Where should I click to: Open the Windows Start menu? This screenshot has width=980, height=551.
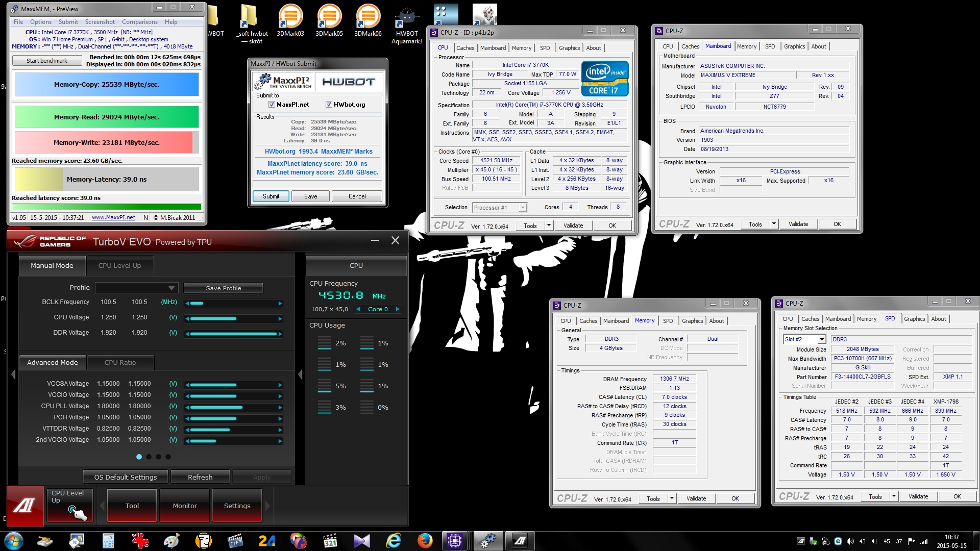pos(14,541)
